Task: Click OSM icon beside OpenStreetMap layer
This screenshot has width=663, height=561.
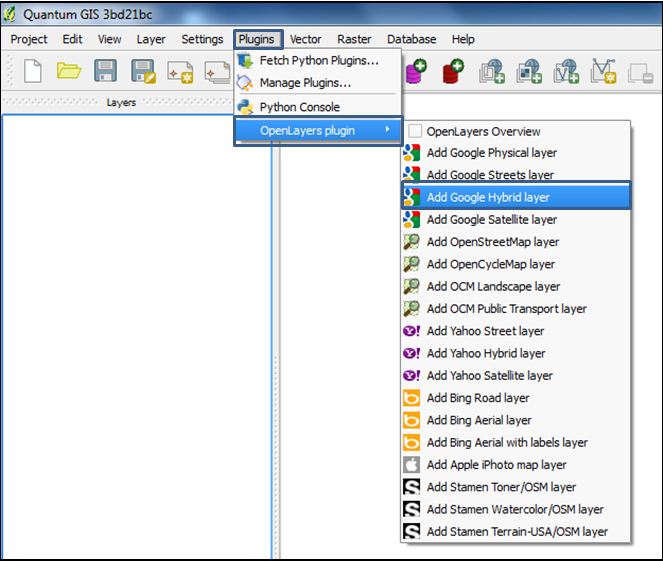Action: (411, 242)
